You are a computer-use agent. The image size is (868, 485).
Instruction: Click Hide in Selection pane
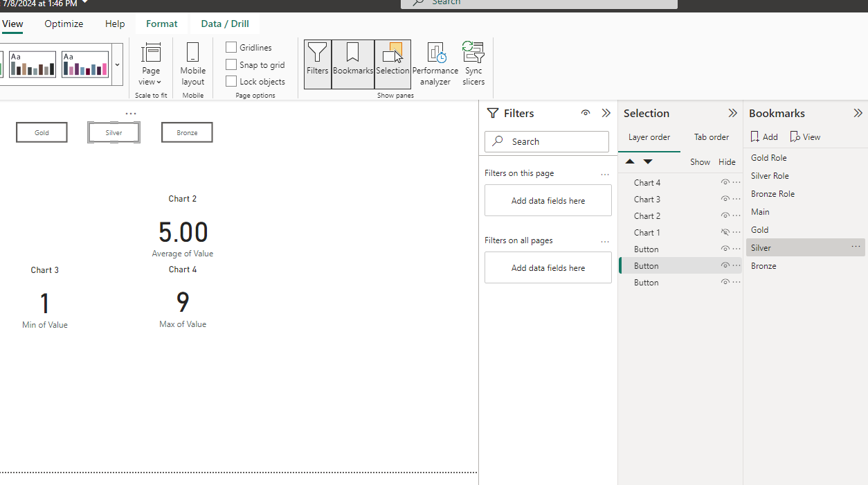tap(727, 161)
